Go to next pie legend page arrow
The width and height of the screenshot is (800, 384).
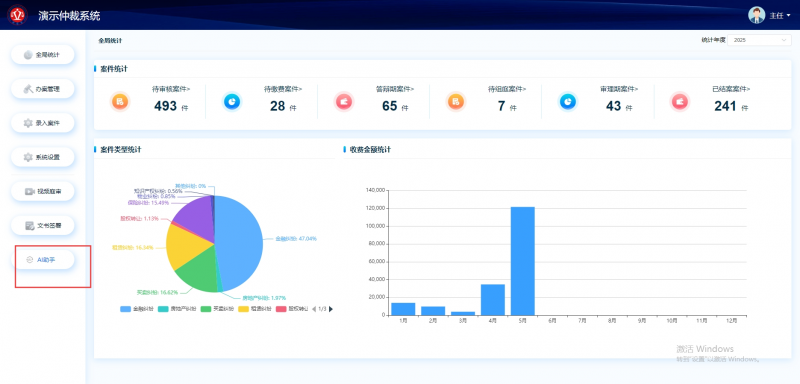pos(331,309)
